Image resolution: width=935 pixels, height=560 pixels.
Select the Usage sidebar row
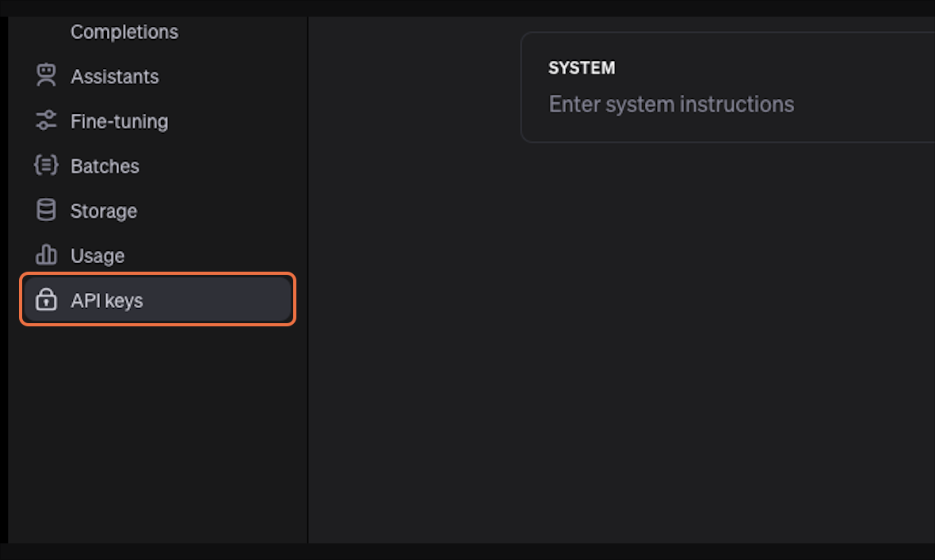tap(97, 255)
